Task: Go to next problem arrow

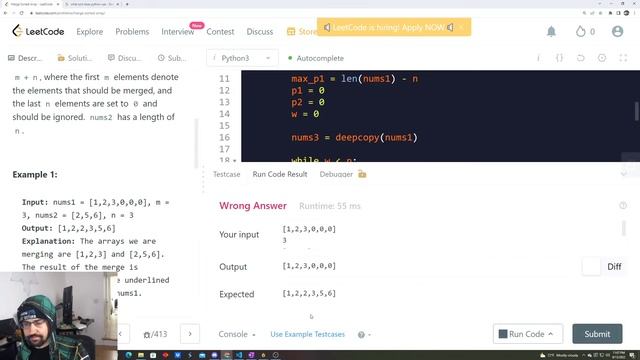Action: click(x=190, y=334)
